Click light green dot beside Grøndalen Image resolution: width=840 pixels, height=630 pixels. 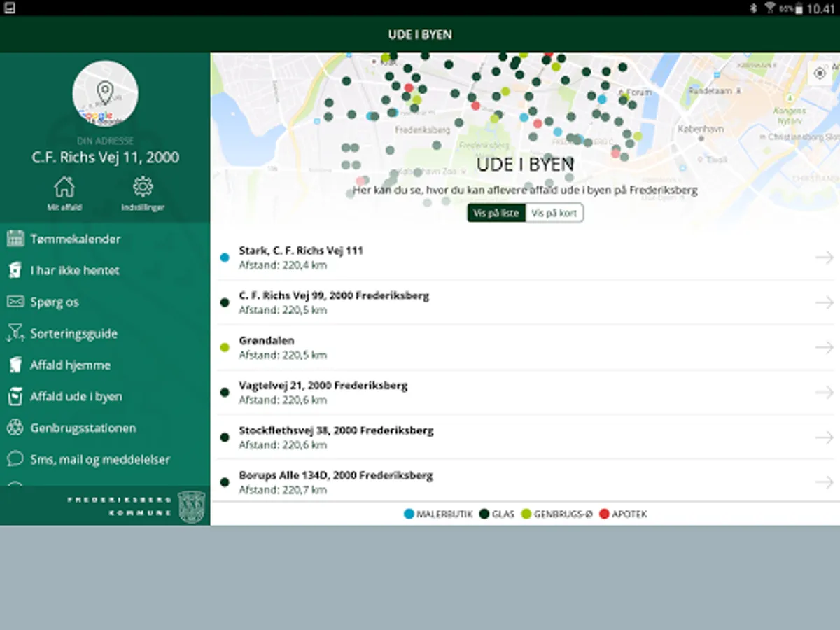click(x=225, y=347)
